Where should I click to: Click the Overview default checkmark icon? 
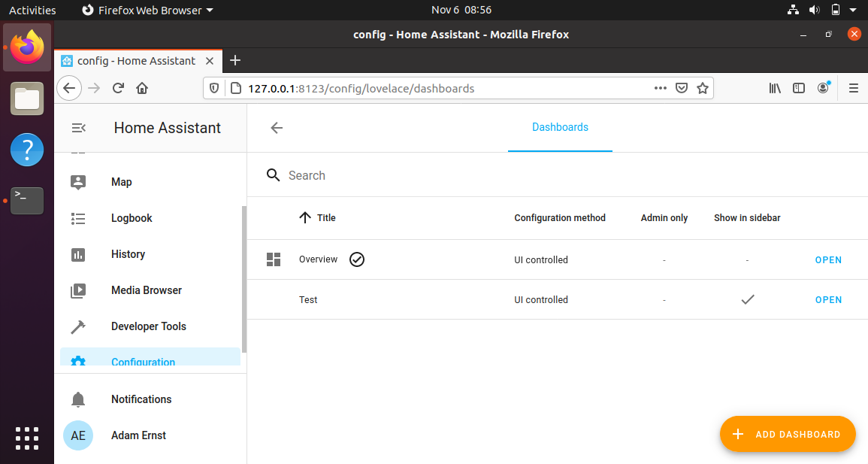tap(357, 259)
